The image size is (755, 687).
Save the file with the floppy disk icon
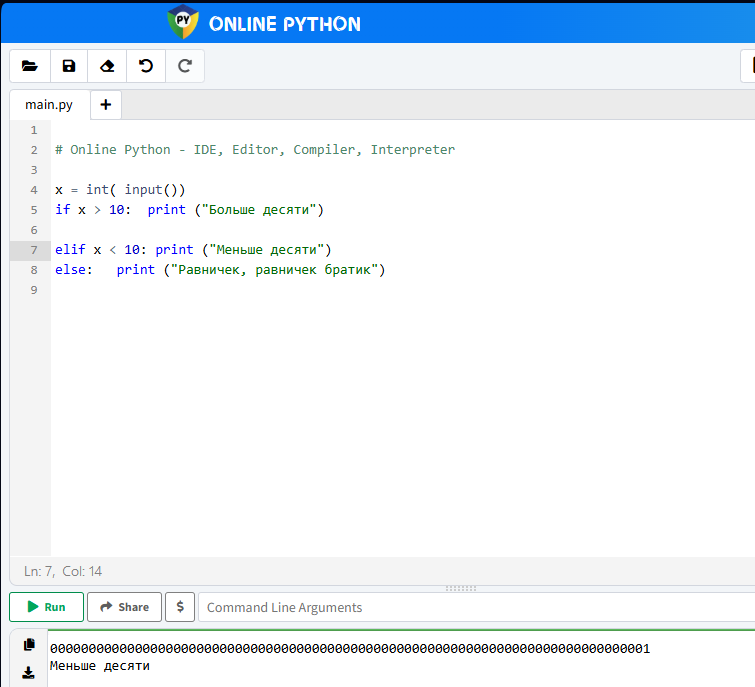pos(69,66)
